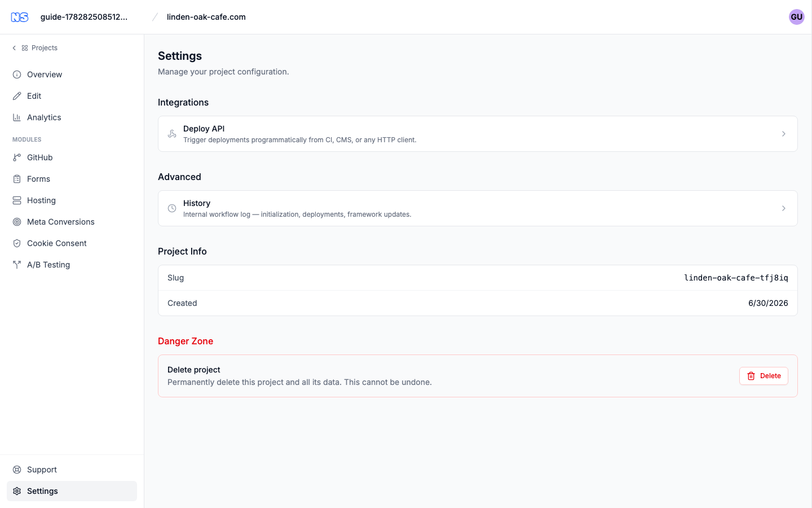Click the Support lifebuoy icon

17,470
